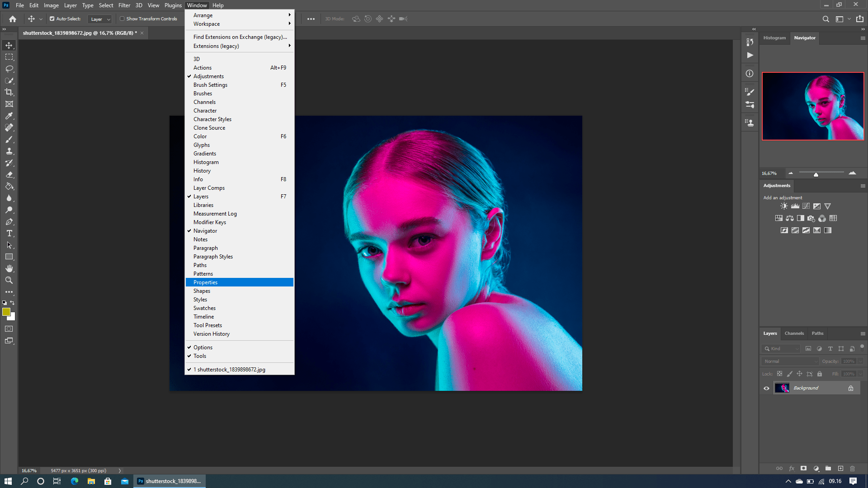868x488 pixels.
Task: Open Find Extensions on Exchange
Action: pos(240,37)
